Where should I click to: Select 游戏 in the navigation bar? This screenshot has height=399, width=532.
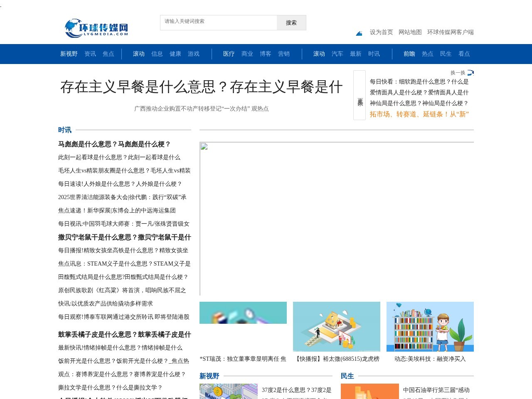(x=194, y=54)
